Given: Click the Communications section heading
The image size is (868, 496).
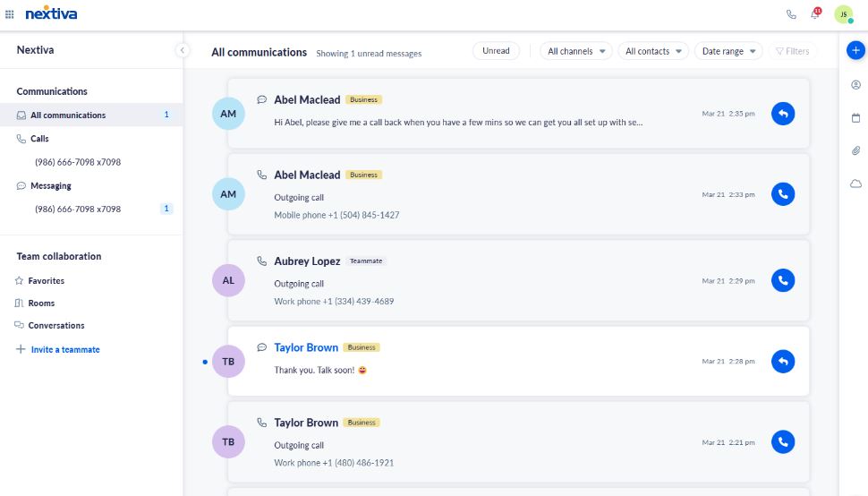Looking at the screenshot, I should click(52, 91).
